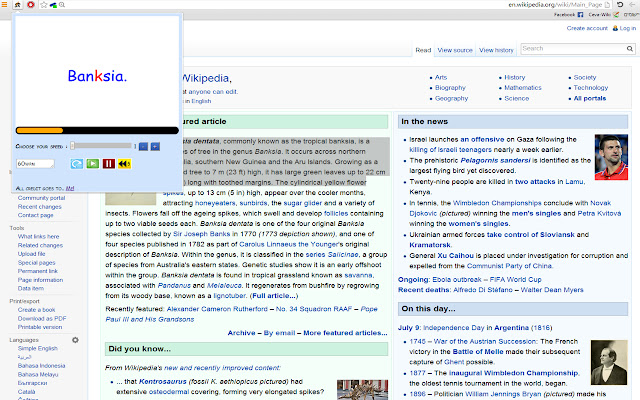Viewport: 640px width, 400px height.
Task: Open the Battle of Melle link
Action: [x=478, y=352]
